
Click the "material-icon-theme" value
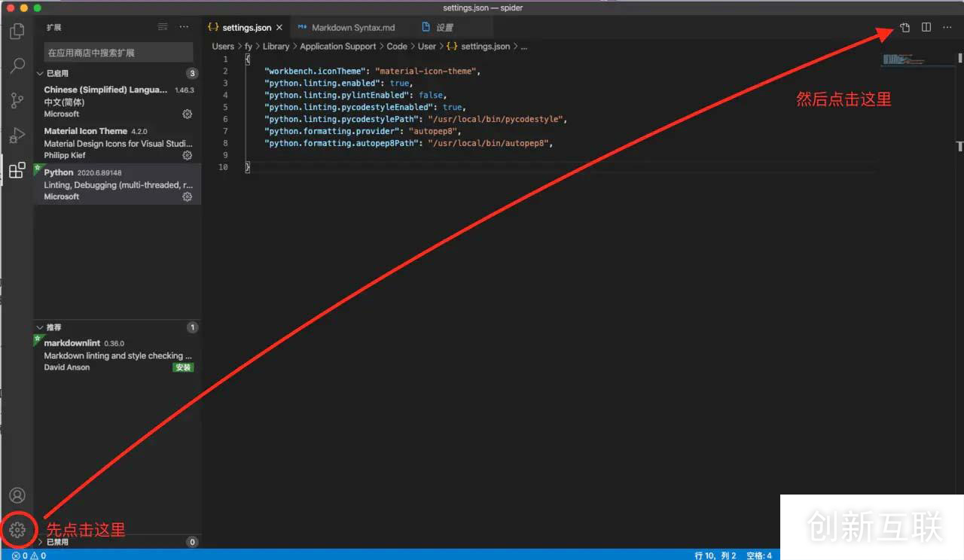click(426, 71)
